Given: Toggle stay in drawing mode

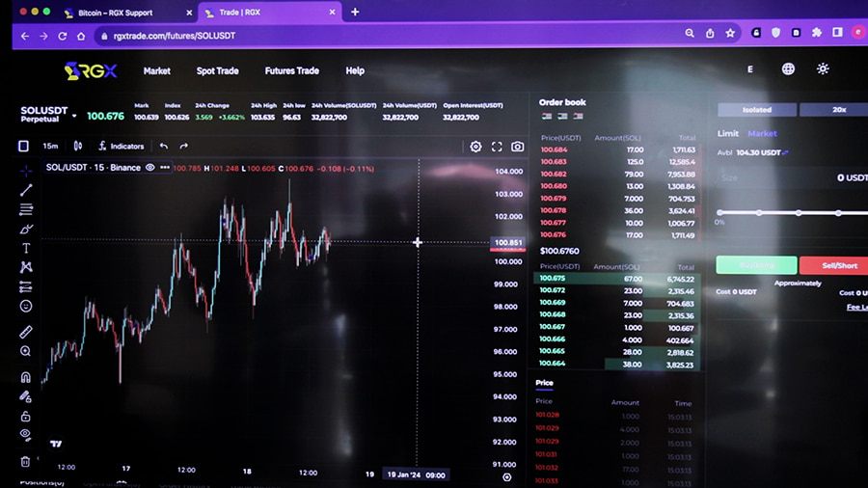Looking at the screenshot, I should pos(25,396).
